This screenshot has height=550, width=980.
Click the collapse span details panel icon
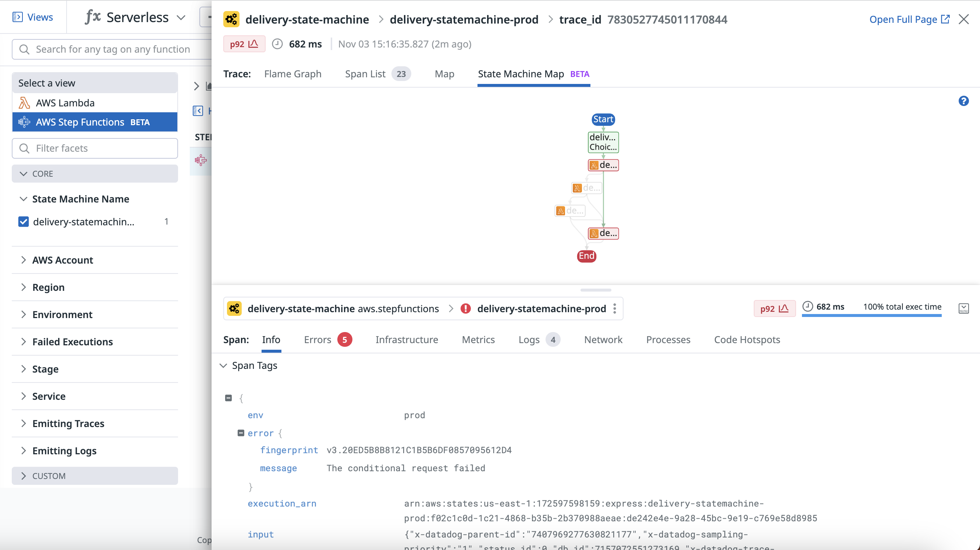(x=964, y=308)
